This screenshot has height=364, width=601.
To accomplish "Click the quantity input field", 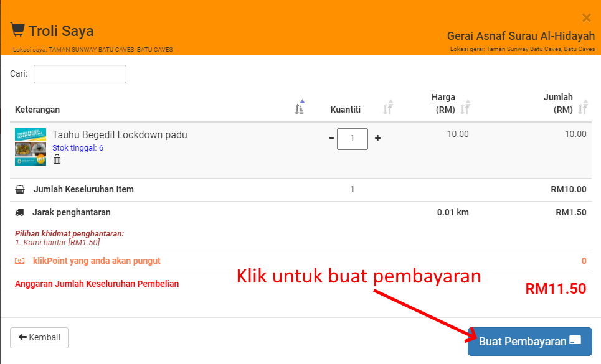I will click(x=352, y=139).
